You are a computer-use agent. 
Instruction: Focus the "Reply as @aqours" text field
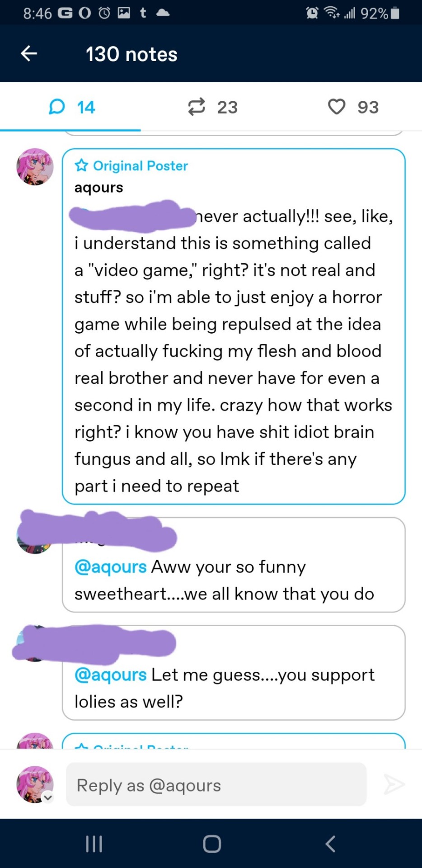[x=216, y=785]
